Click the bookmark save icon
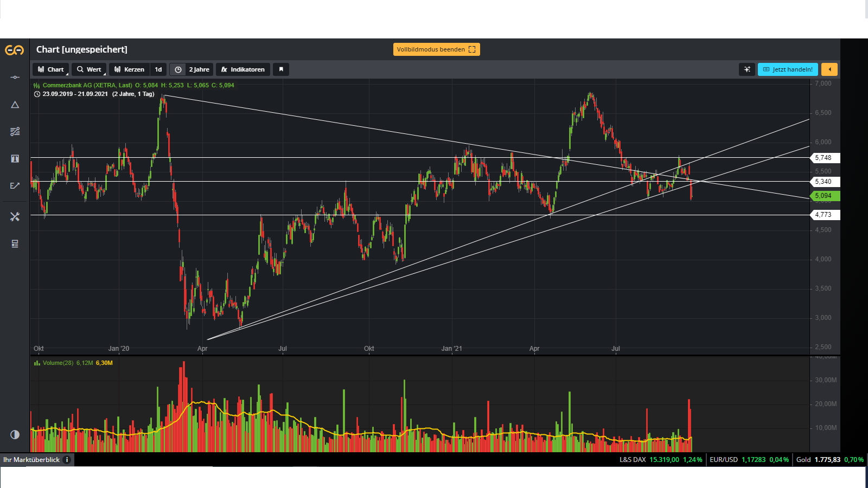Screen dimensions: 868x488 pyautogui.click(x=281, y=69)
